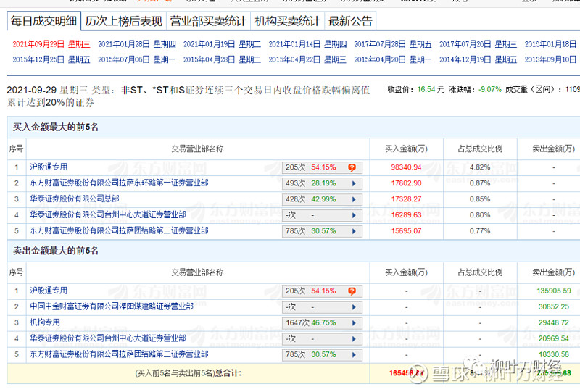The height and width of the screenshot is (392, 580).
Task: Select date 2015年04月28日 星期二
Action: [222, 59]
